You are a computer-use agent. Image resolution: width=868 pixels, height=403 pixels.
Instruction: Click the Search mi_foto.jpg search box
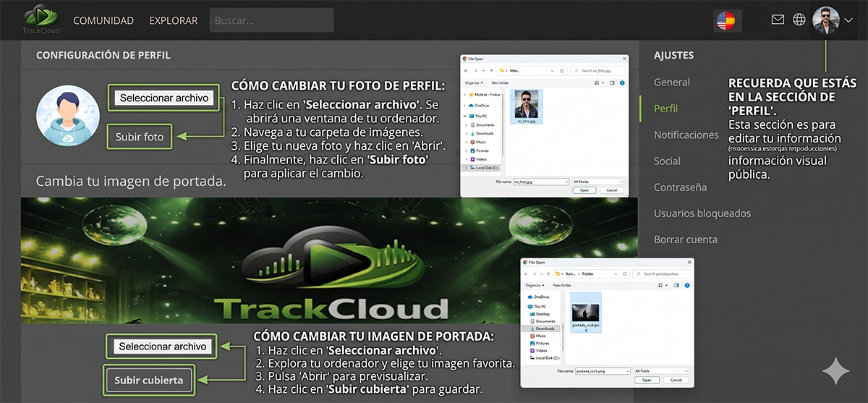pyautogui.click(x=597, y=71)
